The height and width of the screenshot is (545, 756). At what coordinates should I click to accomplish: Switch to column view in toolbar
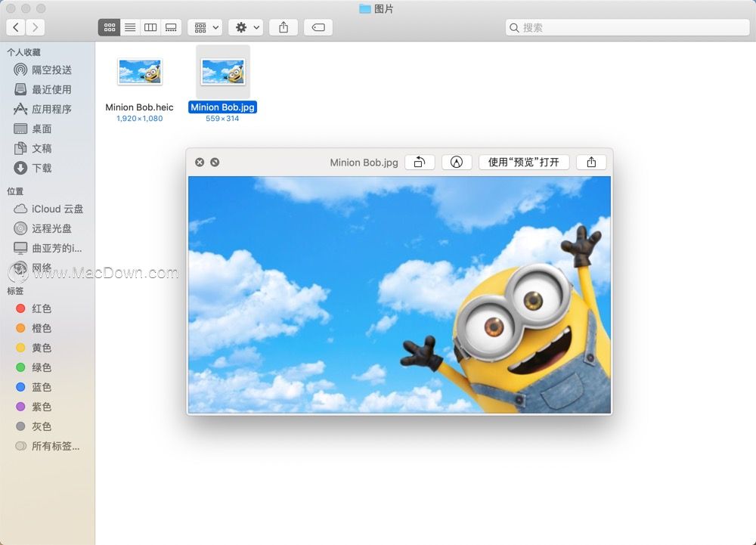pyautogui.click(x=150, y=27)
